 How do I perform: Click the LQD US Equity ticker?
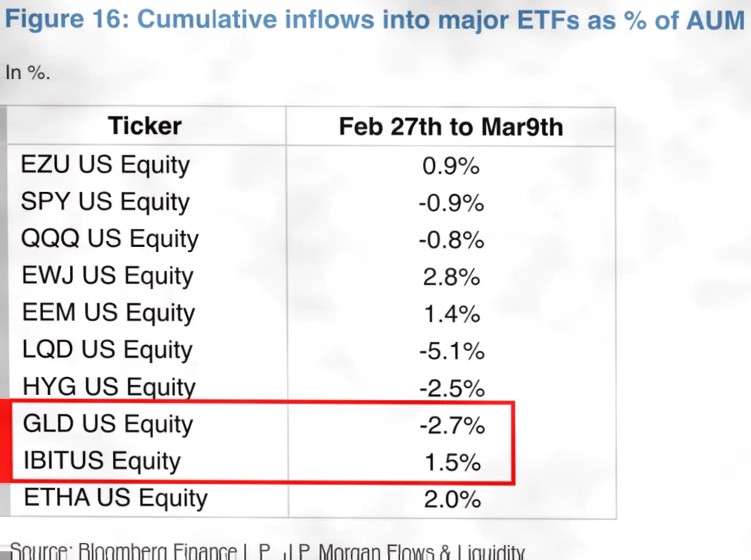pos(107,350)
